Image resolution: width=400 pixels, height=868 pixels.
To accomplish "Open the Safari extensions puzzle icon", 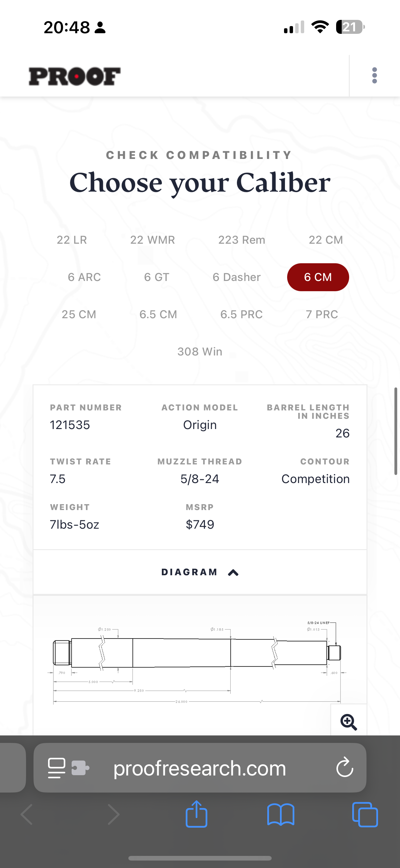I will [80, 768].
